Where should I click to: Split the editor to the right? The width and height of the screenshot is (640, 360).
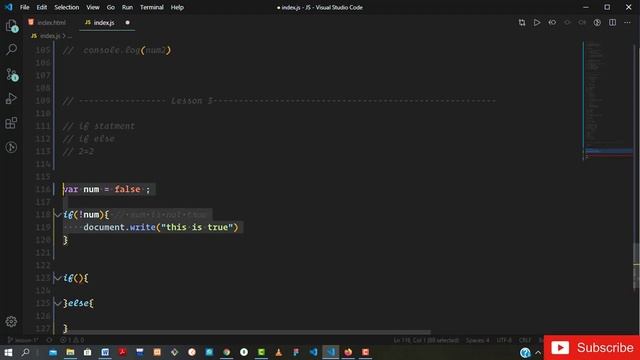[x=612, y=23]
